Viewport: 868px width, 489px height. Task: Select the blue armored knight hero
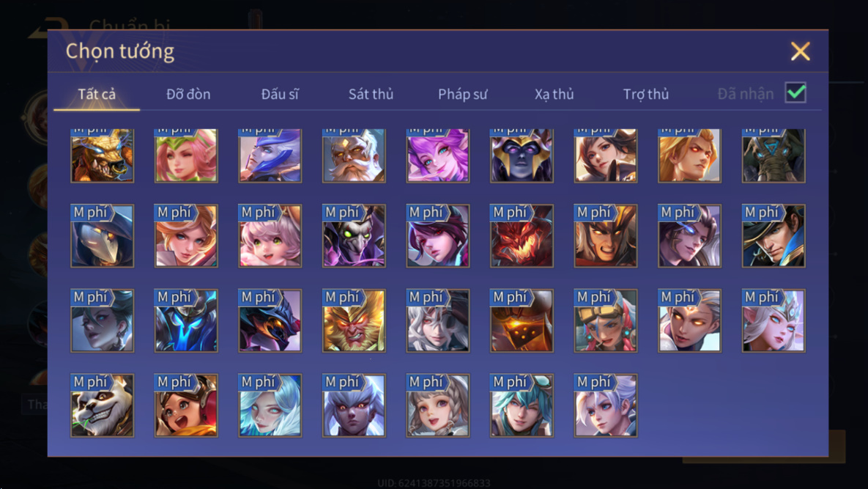186,320
